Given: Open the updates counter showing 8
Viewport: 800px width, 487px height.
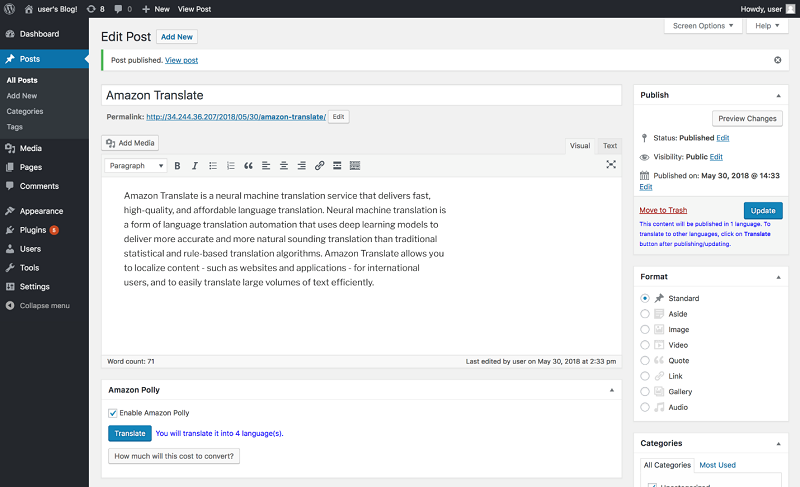Looking at the screenshot, I should click(x=95, y=9).
